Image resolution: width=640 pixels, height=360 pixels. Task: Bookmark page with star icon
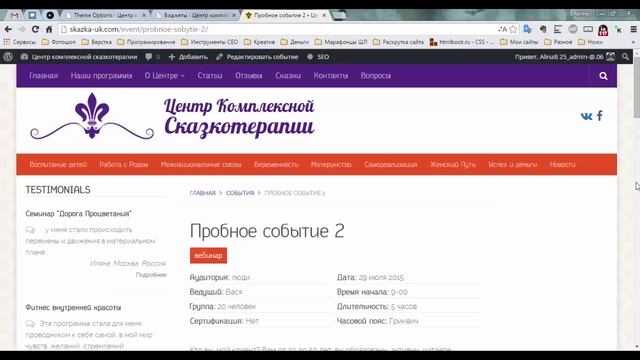coord(513,29)
